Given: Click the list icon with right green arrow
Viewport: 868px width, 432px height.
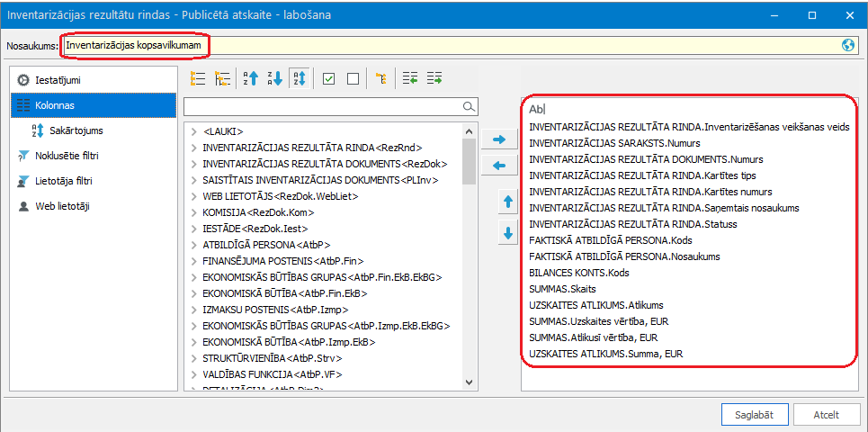Looking at the screenshot, I should coord(434,79).
